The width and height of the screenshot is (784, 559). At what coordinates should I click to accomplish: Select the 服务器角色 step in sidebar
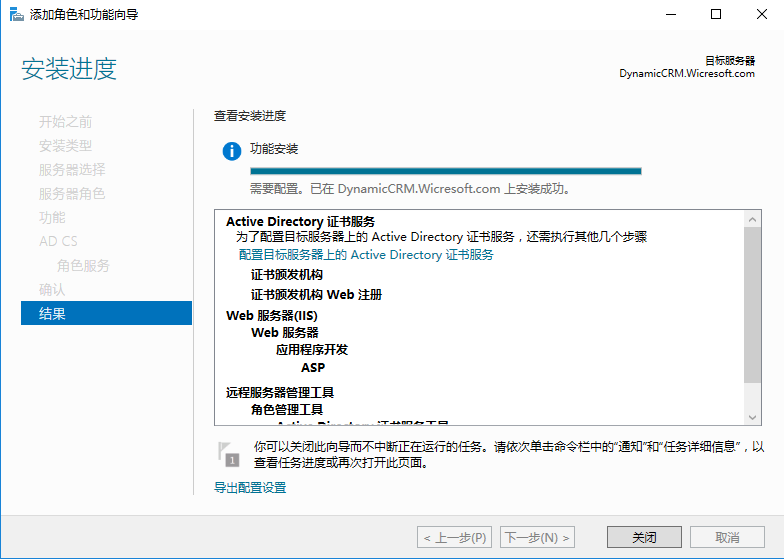click(x=72, y=194)
